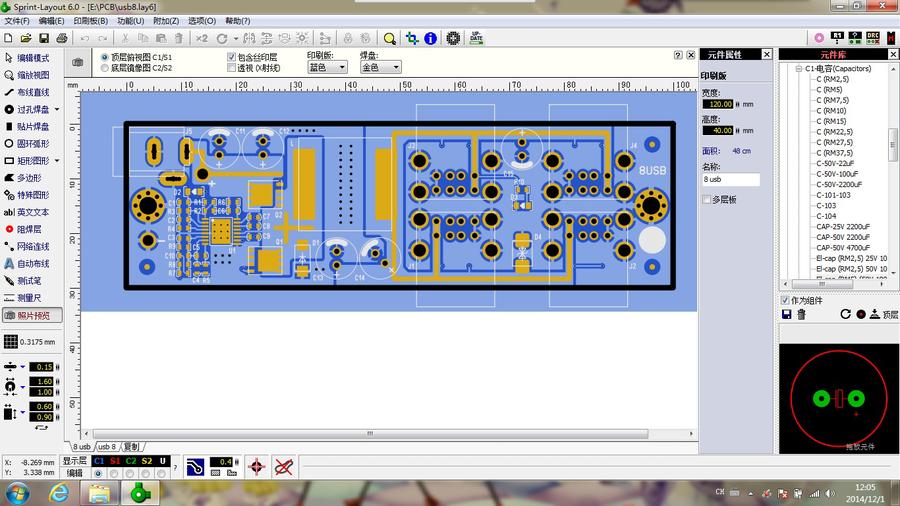900x506 pixels.
Task: Click the save file icon in toolbar
Action: pos(42,38)
